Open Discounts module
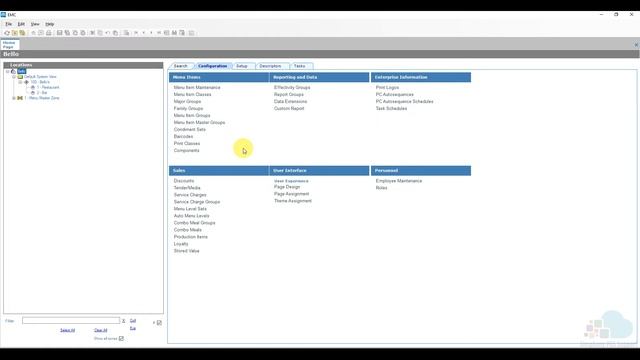The height and width of the screenshot is (360, 640). tap(184, 181)
